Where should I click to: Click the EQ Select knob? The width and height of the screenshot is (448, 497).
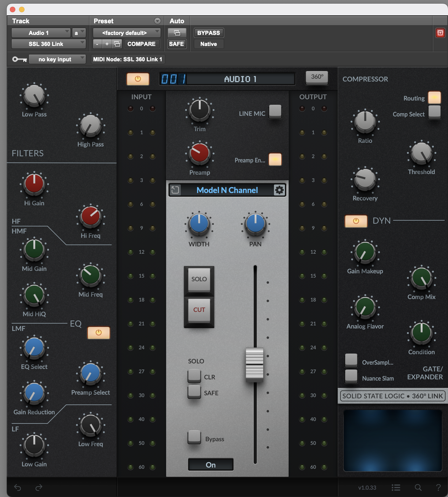point(34,348)
